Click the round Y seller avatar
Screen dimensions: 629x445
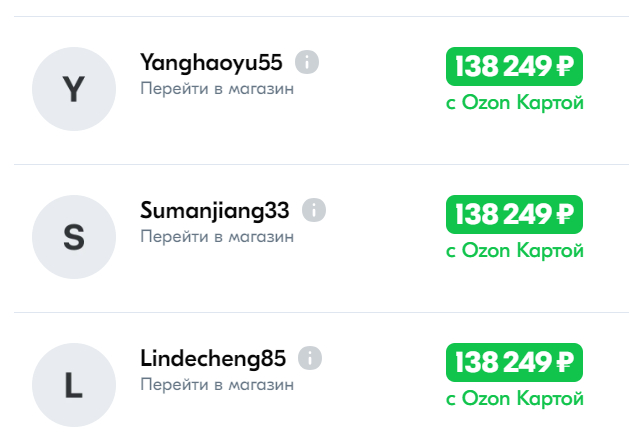(73, 90)
